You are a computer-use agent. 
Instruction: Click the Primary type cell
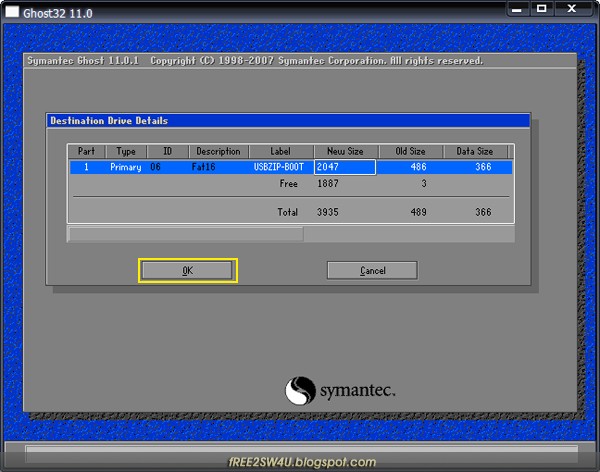126,167
